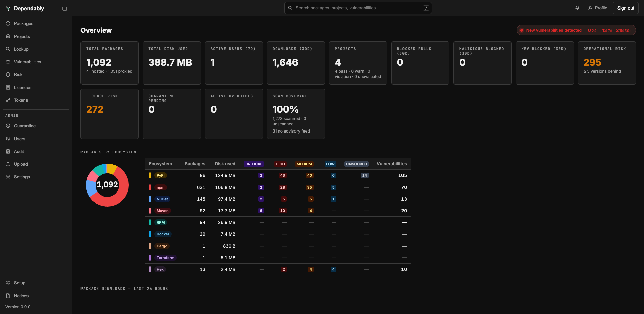Screen dimensions: 644x314
Task: Go to Vulnerabilities menu label
Action: pyautogui.click(x=28, y=62)
